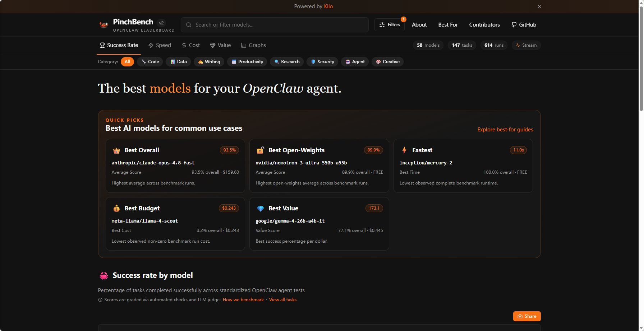Click the Best Overall crown icon

click(x=116, y=150)
